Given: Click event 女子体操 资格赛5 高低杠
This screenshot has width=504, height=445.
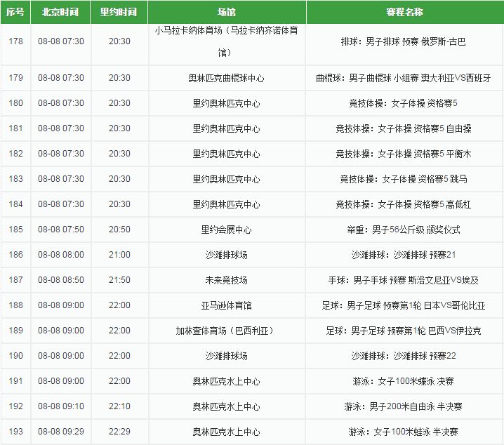Looking at the screenshot, I should point(404,205).
